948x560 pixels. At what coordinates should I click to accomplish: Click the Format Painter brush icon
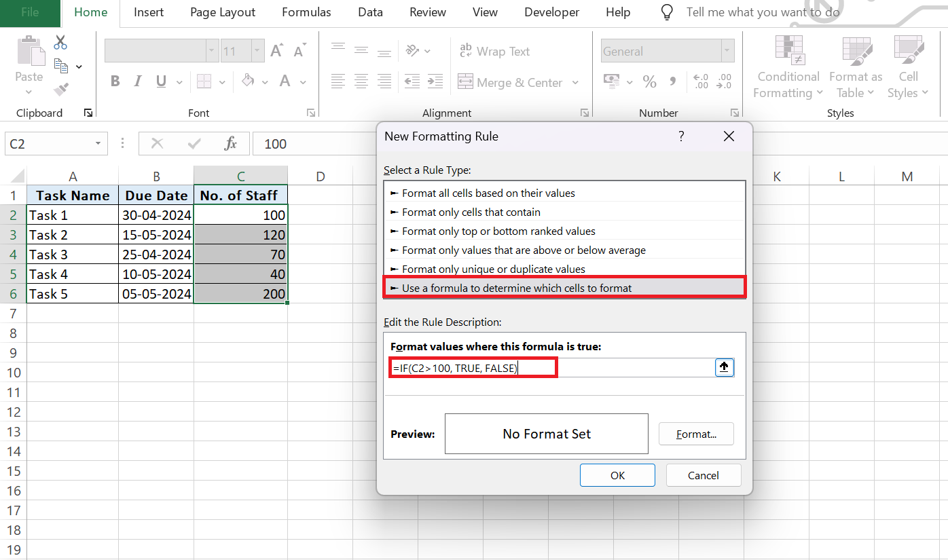tap(60, 89)
